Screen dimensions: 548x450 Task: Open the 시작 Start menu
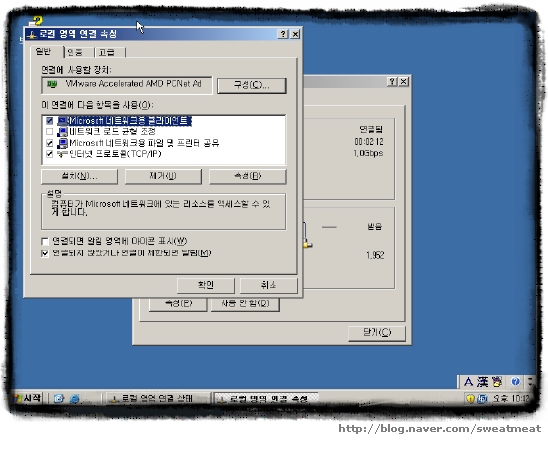[28, 398]
